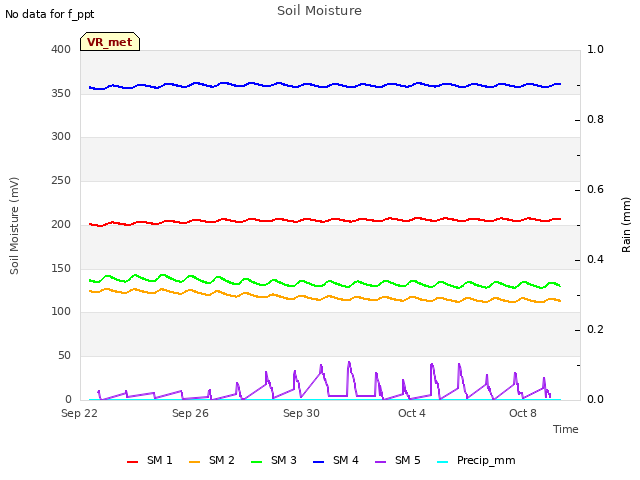Click the 0.6 rain axis tick label
The height and width of the screenshot is (480, 640).
(x=595, y=189)
